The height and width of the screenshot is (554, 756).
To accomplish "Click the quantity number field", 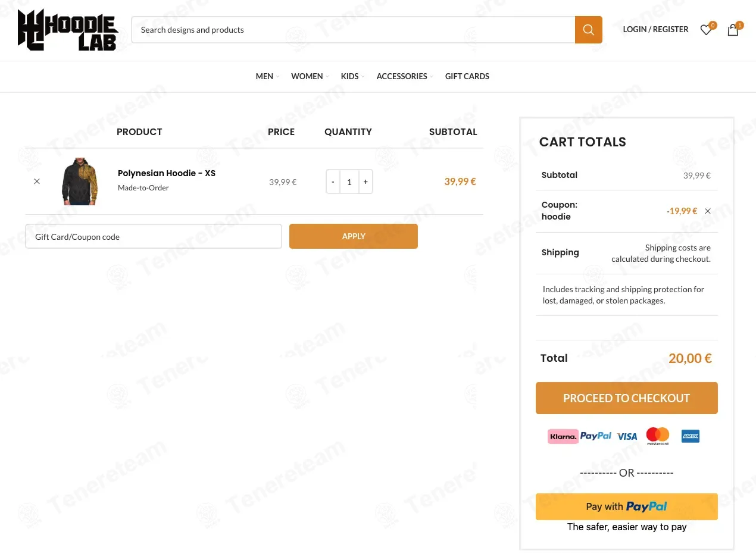I will [x=349, y=181].
